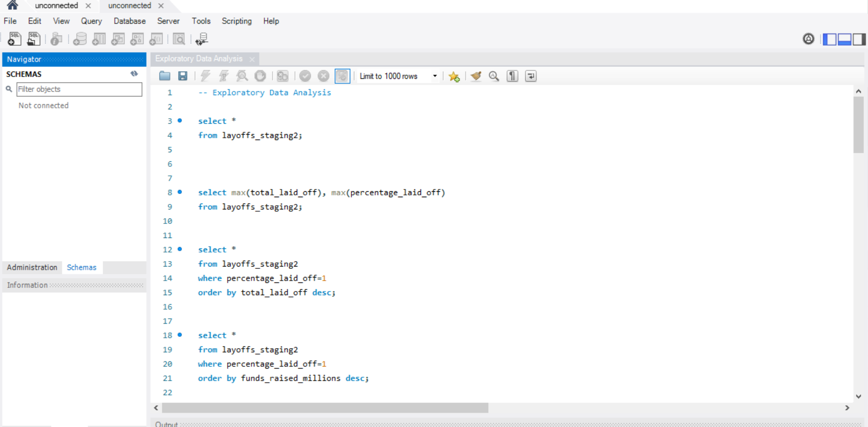The image size is (868, 427).
Task: Open the Query menu
Action: click(91, 21)
